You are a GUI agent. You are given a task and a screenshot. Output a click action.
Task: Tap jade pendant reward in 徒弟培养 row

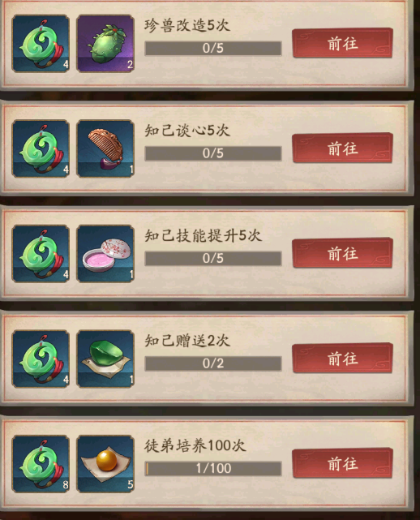click(x=41, y=464)
